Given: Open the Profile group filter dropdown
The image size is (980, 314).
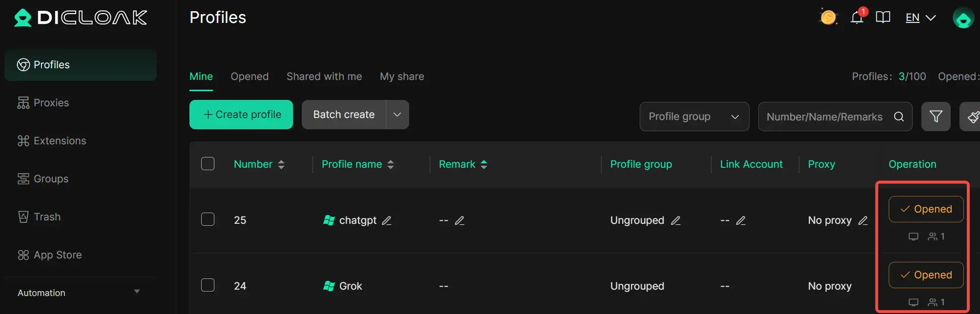Looking at the screenshot, I should point(694,117).
